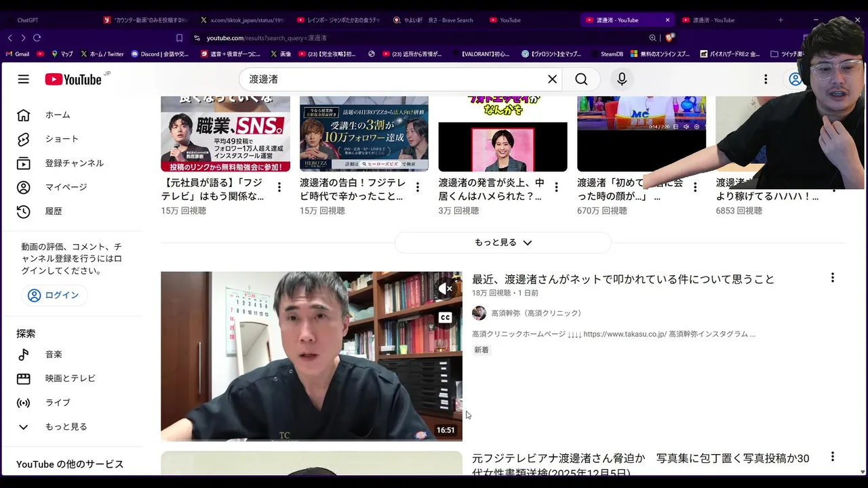Screen dimensions: 868x488
Task: Unmute the 高須幹弥 video preview
Action: pyautogui.click(x=445, y=289)
